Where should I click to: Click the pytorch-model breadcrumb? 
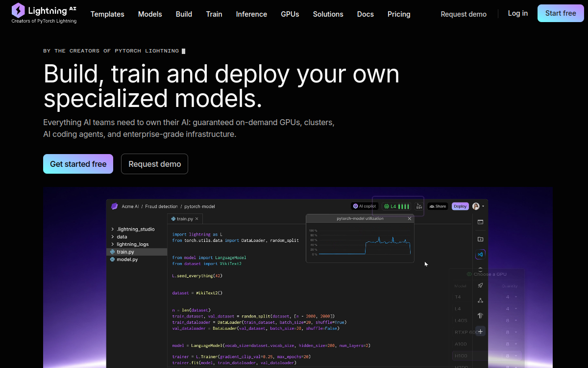199,207
